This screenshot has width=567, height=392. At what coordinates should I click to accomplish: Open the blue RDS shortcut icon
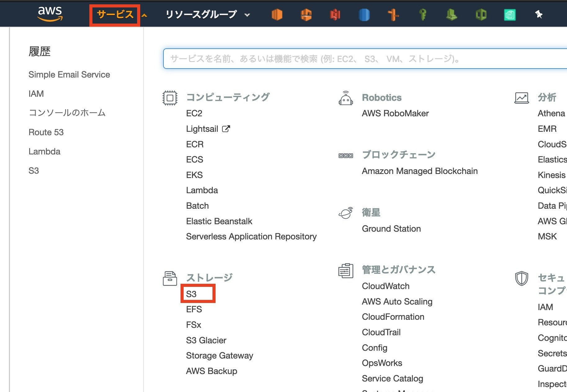364,15
